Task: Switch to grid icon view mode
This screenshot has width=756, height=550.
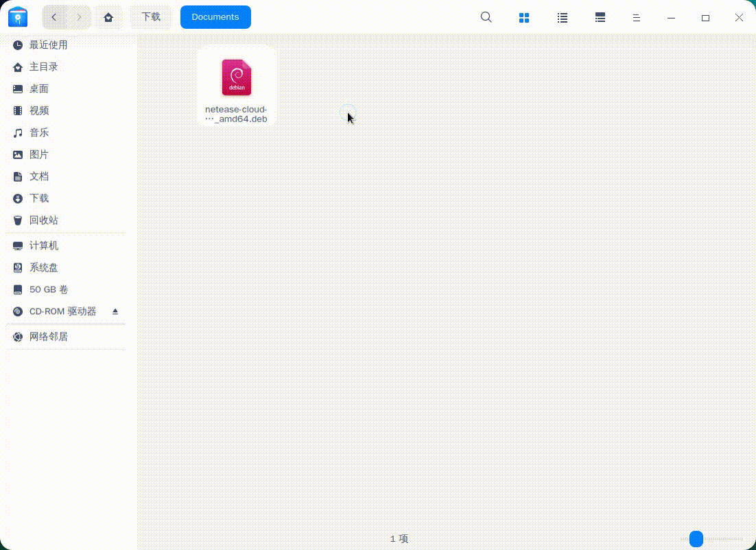Action: click(524, 17)
